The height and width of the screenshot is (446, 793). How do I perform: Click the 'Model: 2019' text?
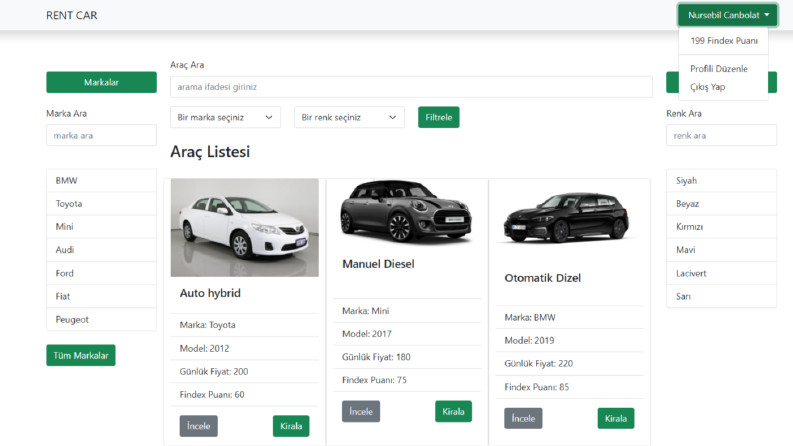(529, 341)
